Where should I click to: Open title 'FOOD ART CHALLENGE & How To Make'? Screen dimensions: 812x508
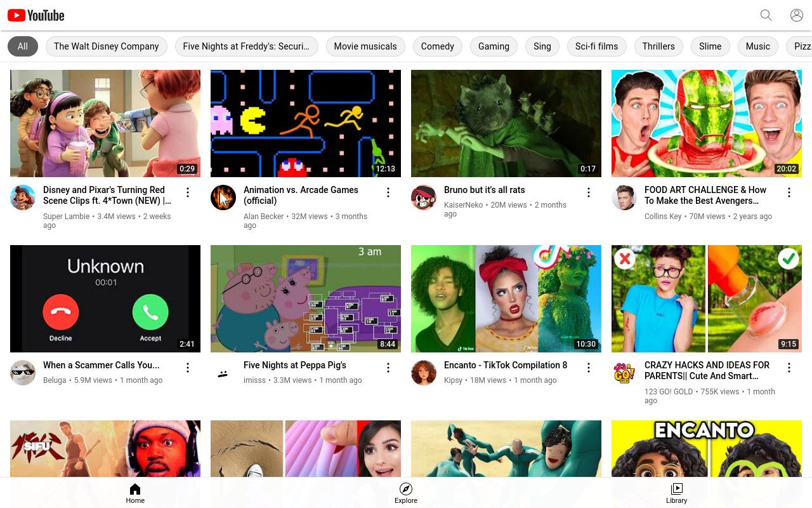(x=705, y=195)
